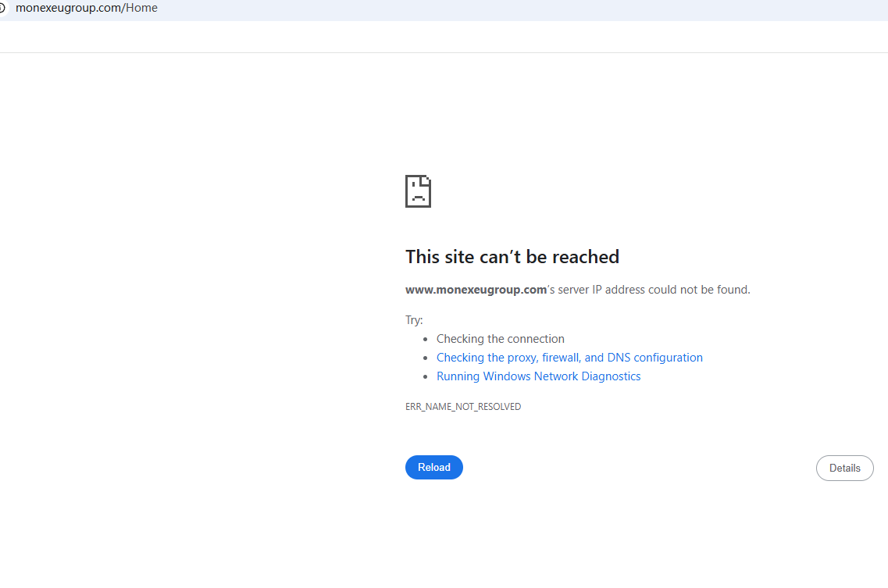888x588 pixels.
Task: Launch Running Windows Network Diagnostics link
Action: (539, 376)
